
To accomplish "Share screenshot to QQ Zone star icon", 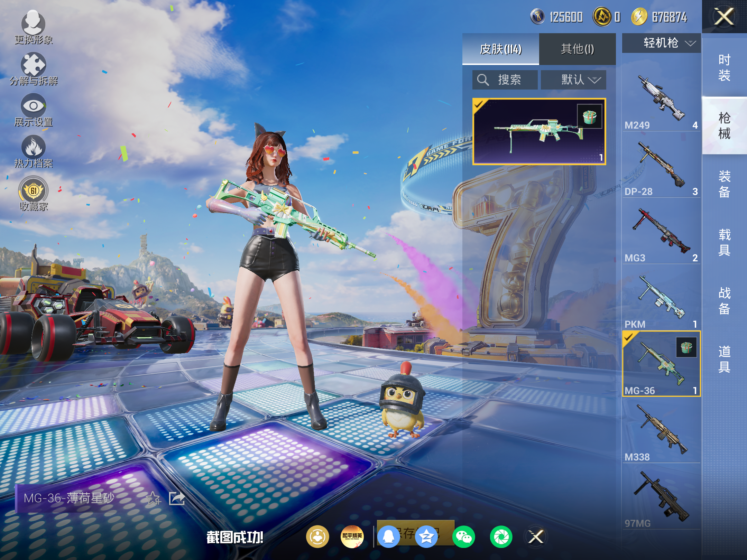I will [426, 536].
